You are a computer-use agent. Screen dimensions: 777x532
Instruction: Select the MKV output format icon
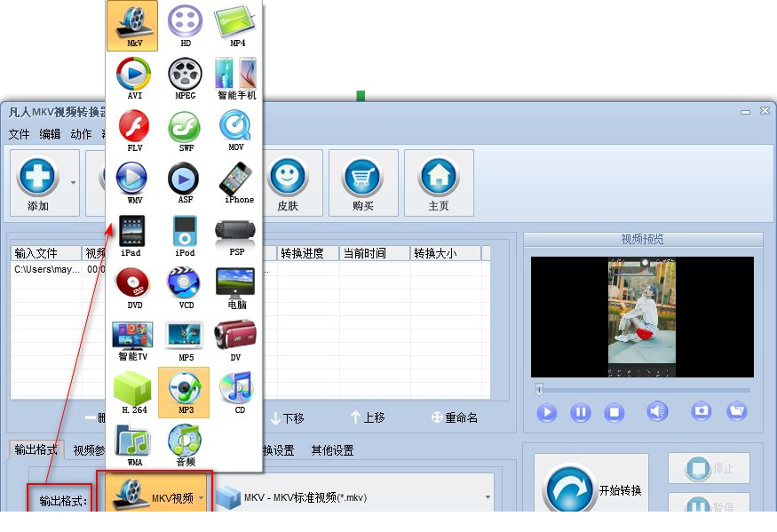(x=131, y=21)
